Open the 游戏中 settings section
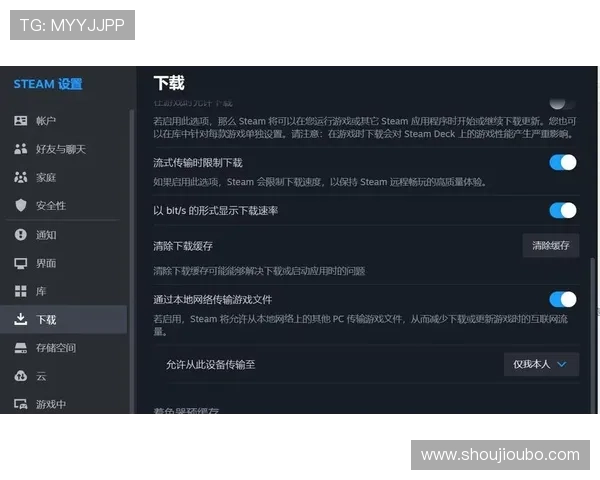 coord(64,404)
